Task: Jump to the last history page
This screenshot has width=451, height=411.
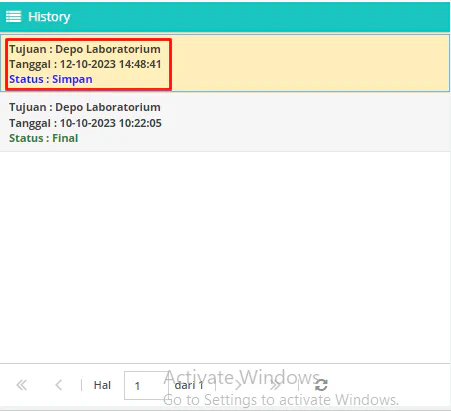Action: point(275,385)
